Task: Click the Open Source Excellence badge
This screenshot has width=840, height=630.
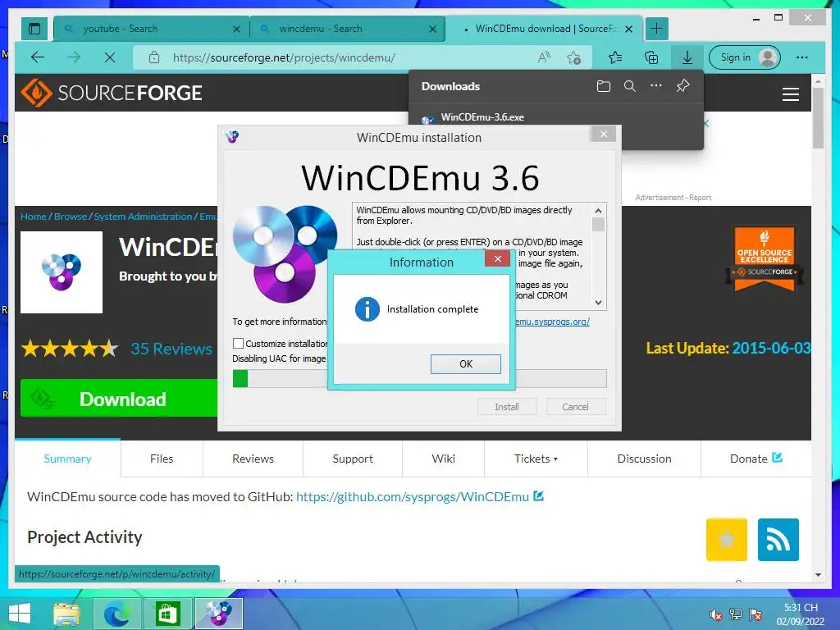Action: pyautogui.click(x=765, y=258)
